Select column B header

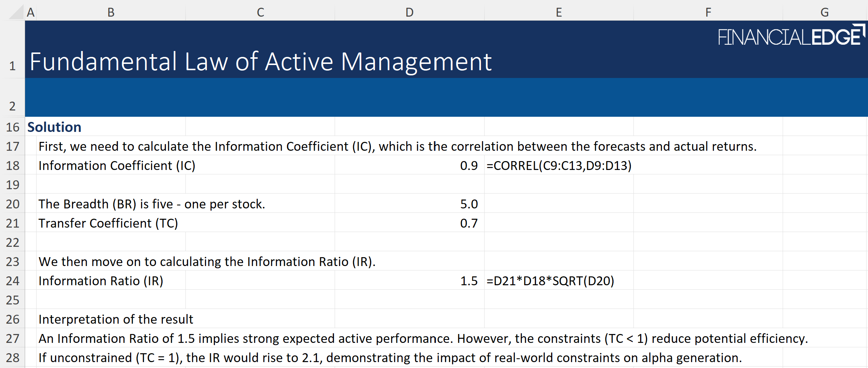[111, 12]
